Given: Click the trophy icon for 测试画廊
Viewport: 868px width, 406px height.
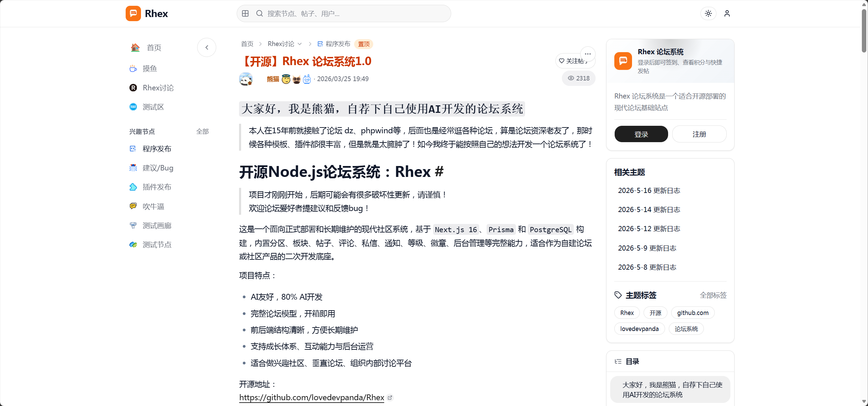Looking at the screenshot, I should click(133, 225).
